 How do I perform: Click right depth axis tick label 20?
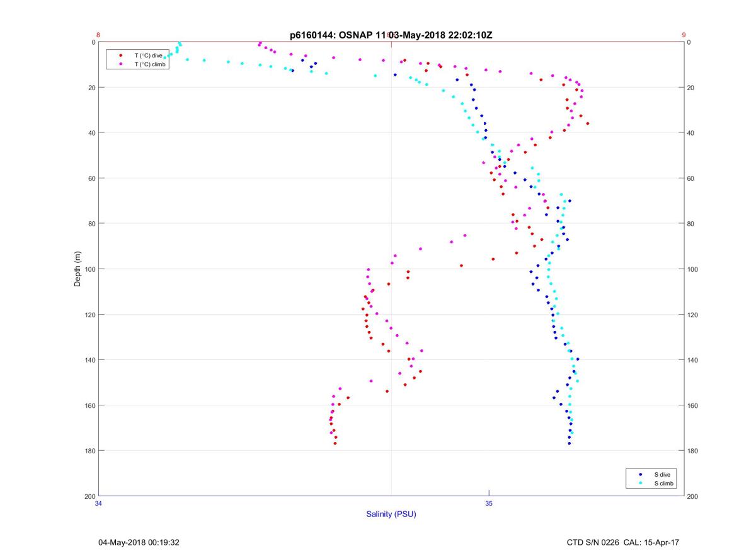(x=691, y=88)
